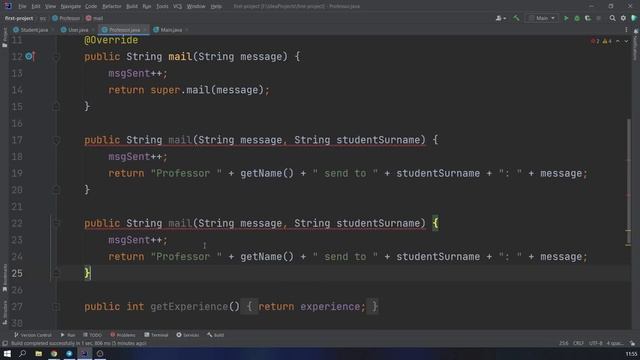The width and height of the screenshot is (640, 360).
Task: Click the Stop process icon
Action: click(599, 18)
